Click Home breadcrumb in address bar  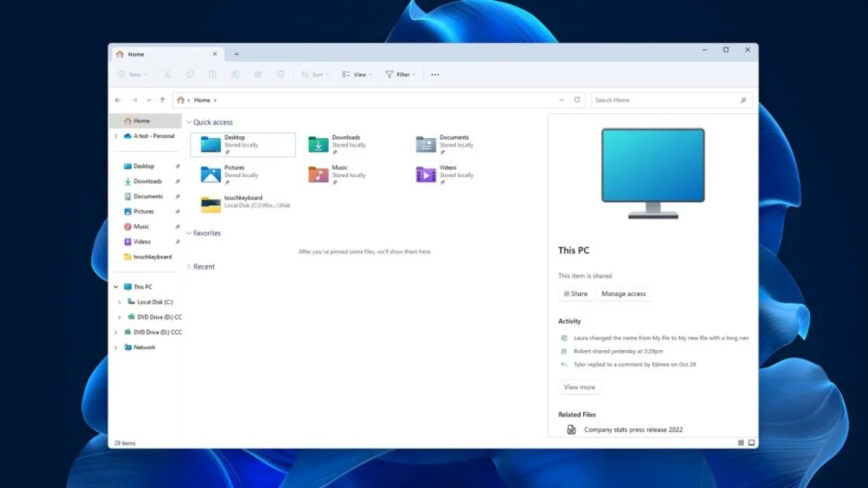click(202, 100)
